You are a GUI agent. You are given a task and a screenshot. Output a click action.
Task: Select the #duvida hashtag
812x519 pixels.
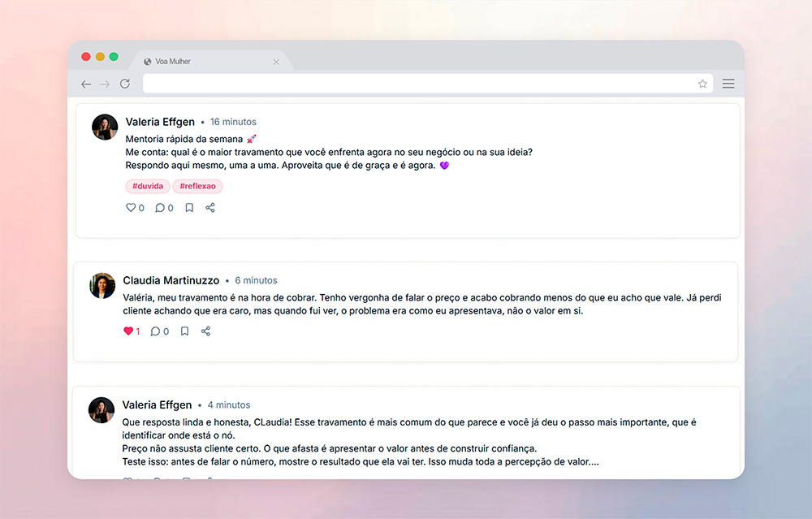click(148, 186)
